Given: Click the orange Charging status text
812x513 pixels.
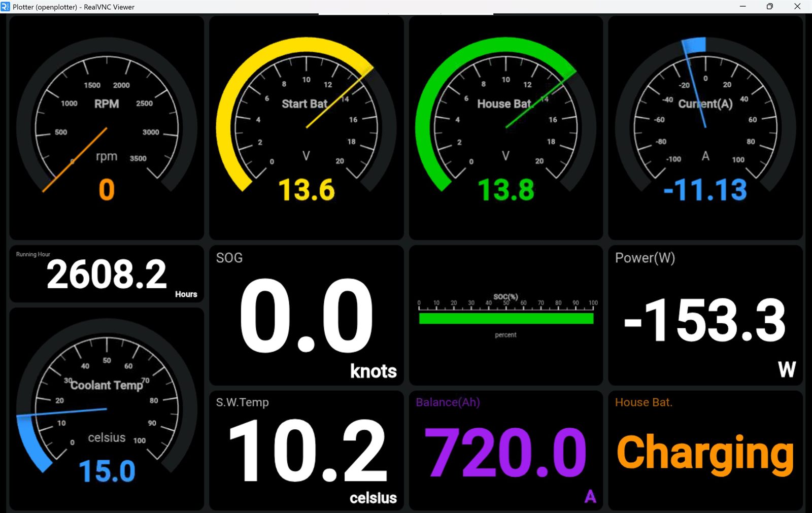Looking at the screenshot, I should pyautogui.click(x=705, y=453).
